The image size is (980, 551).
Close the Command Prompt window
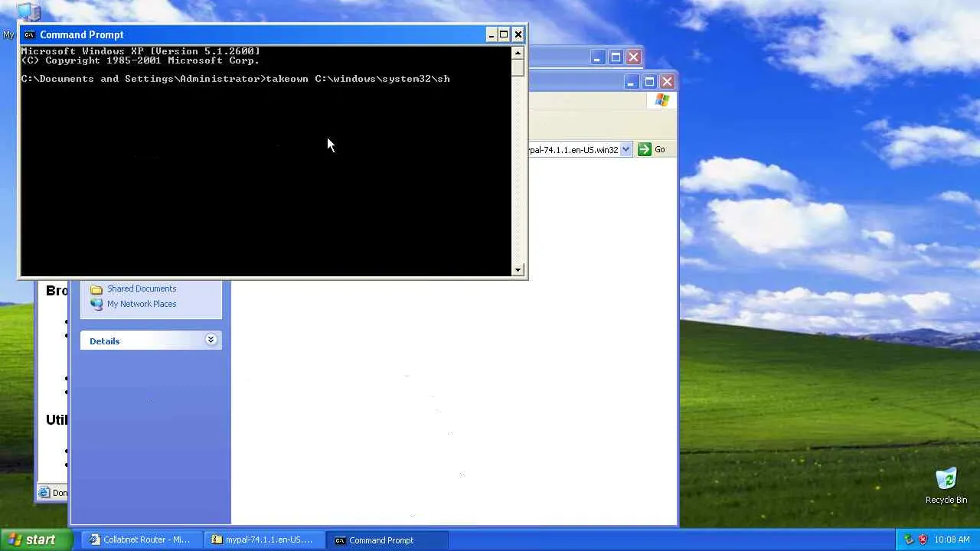point(518,34)
